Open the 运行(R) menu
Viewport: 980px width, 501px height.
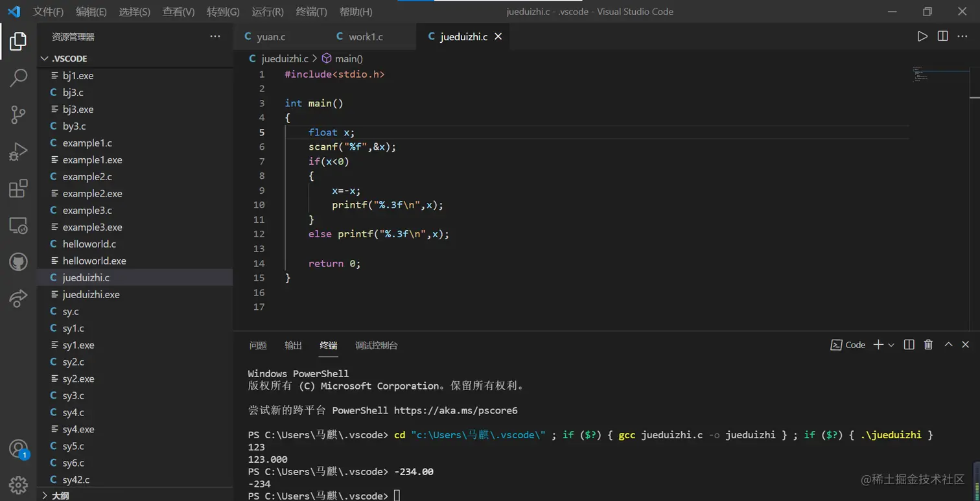(268, 11)
